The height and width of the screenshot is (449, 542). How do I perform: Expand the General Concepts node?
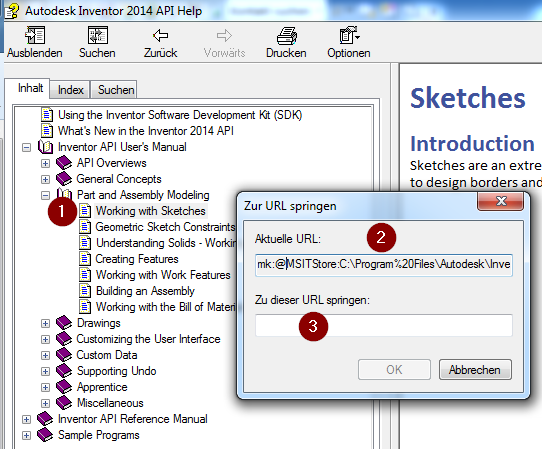pyautogui.click(x=45, y=179)
